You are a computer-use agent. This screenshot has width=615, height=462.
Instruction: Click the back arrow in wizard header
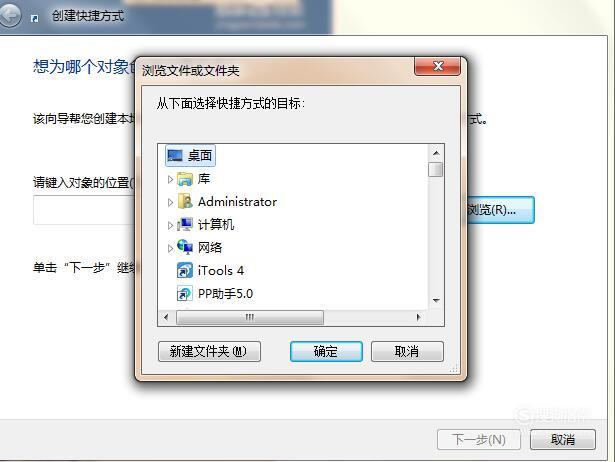[9, 16]
